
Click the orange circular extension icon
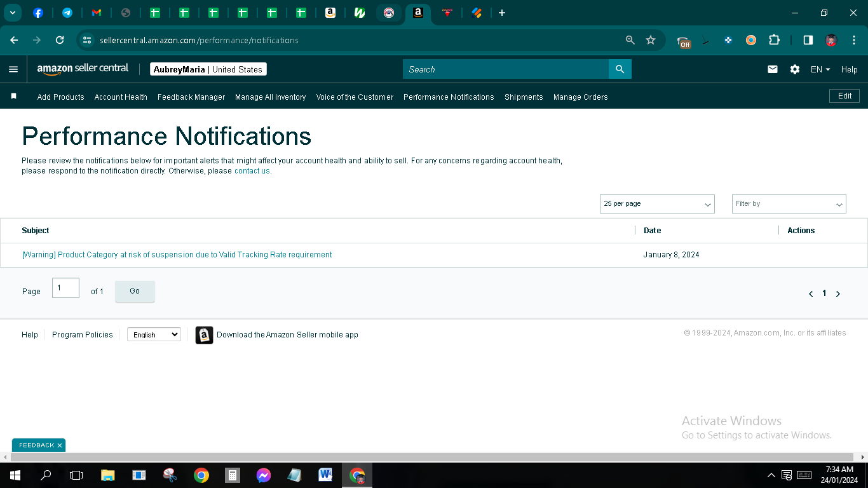coord(751,40)
